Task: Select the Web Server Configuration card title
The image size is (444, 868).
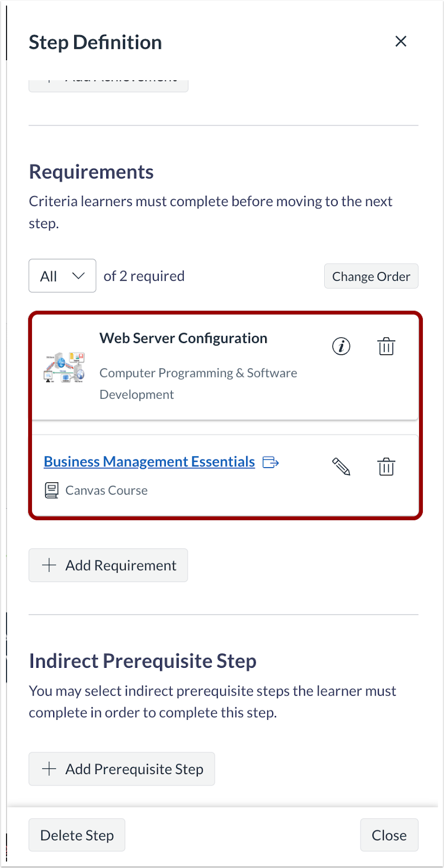Action: 183,339
